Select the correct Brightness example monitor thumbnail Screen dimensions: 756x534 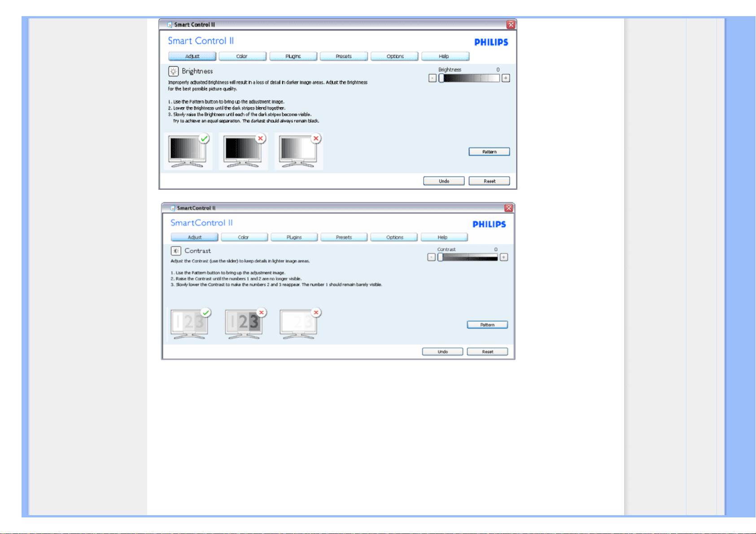click(187, 151)
